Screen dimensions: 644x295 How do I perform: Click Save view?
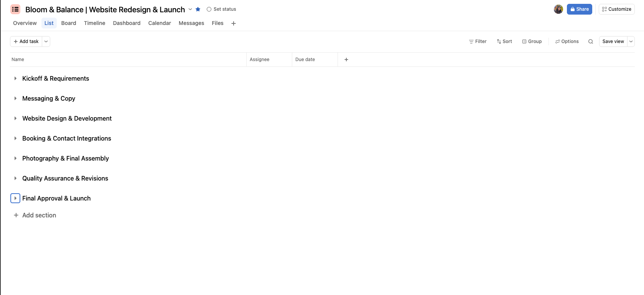coord(613,41)
